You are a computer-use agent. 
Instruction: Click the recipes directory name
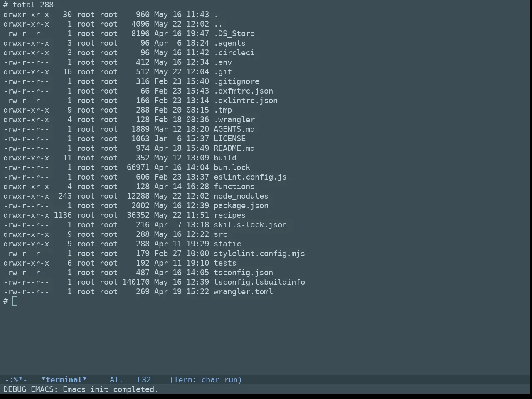tap(229, 215)
